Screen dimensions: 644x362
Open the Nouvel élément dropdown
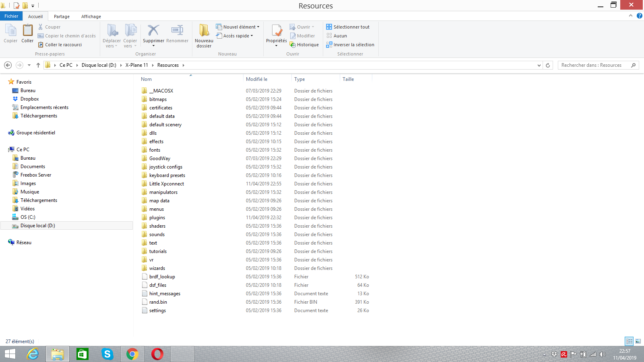[x=237, y=27]
